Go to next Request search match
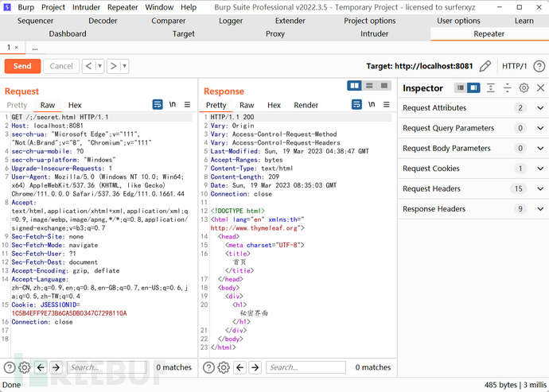The width and height of the screenshot is (549, 392). pyautogui.click(x=56, y=367)
